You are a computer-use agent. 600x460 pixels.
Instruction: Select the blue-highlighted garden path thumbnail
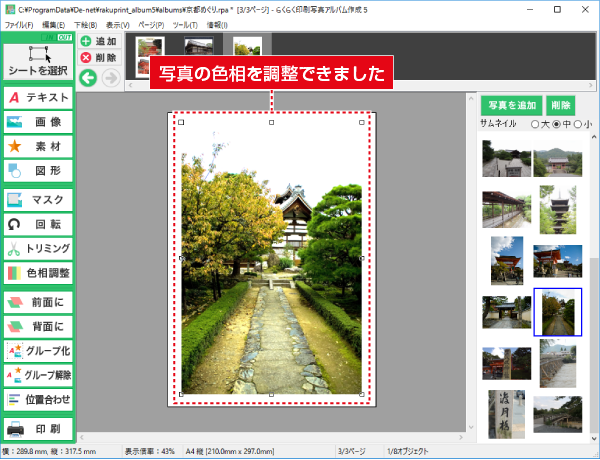pos(558,312)
